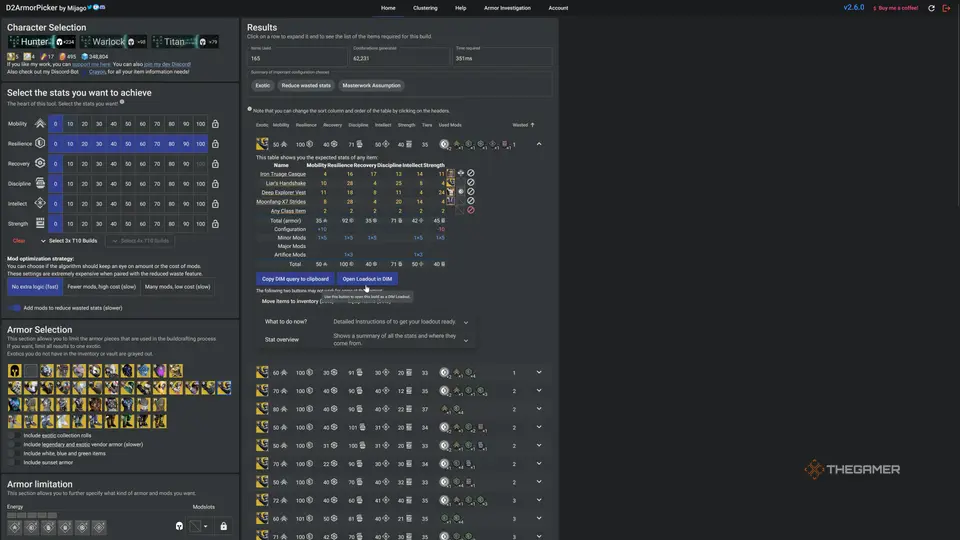Click the exotic gauntlet icon of the expanded result row
This screenshot has width=960, height=540.
click(262, 144)
